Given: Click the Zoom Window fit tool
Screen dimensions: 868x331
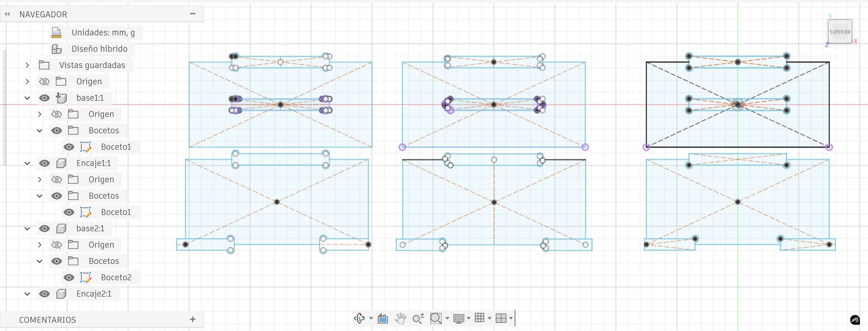Looking at the screenshot, I should [x=436, y=318].
